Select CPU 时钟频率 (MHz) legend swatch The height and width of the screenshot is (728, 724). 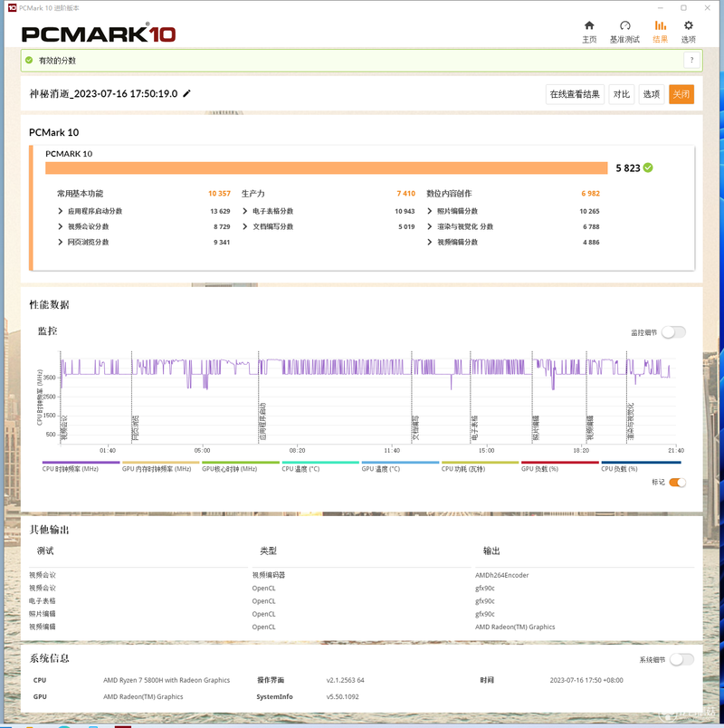point(81,463)
